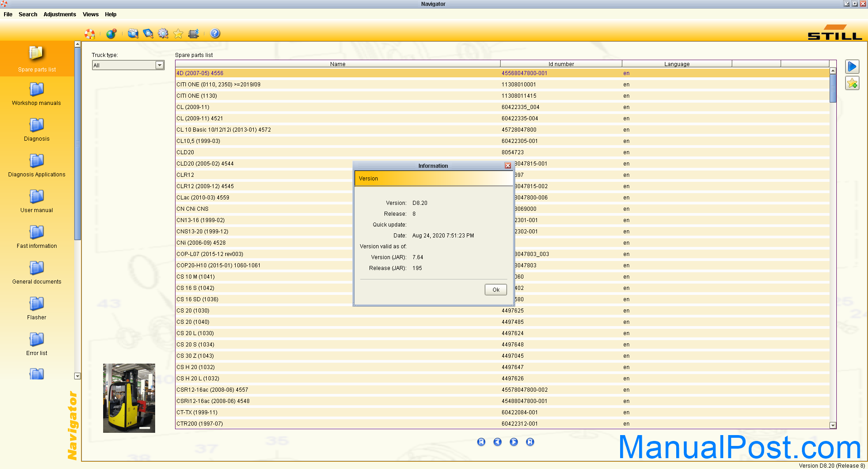Open the Workshop manuals folder
This screenshot has width=868, height=469.
[x=37, y=94]
